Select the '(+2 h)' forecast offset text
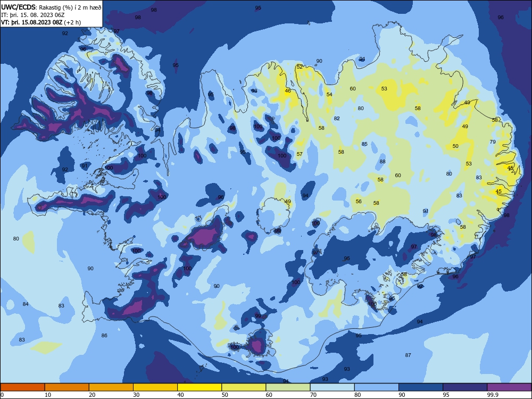532x399 pixels. (73, 22)
